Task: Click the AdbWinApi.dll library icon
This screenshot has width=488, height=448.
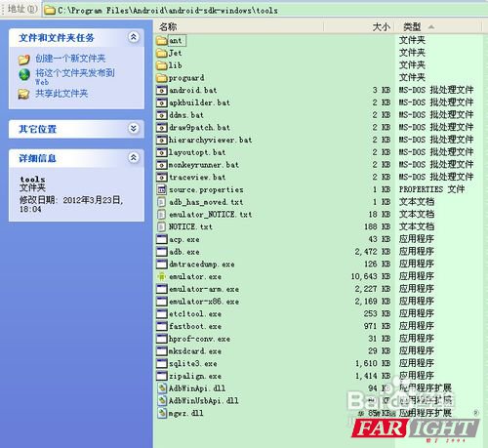Action: [162, 388]
